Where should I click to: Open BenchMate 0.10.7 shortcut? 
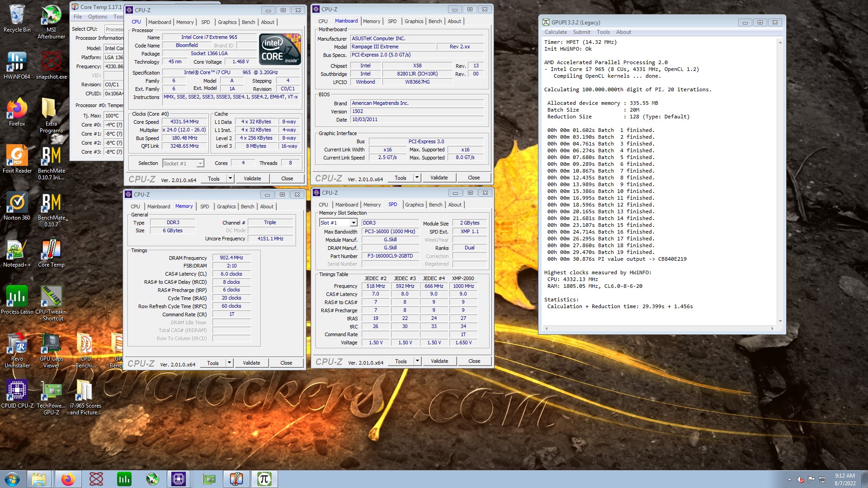pyautogui.click(x=51, y=210)
